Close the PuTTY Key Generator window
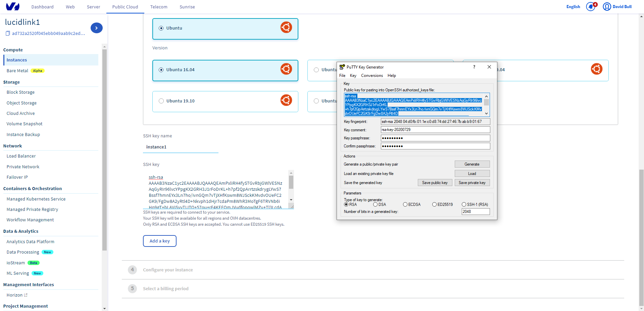 pyautogui.click(x=489, y=67)
